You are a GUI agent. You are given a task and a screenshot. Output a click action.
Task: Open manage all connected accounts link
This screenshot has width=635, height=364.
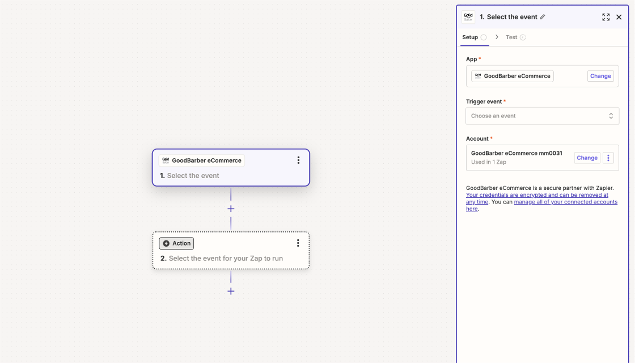click(565, 202)
